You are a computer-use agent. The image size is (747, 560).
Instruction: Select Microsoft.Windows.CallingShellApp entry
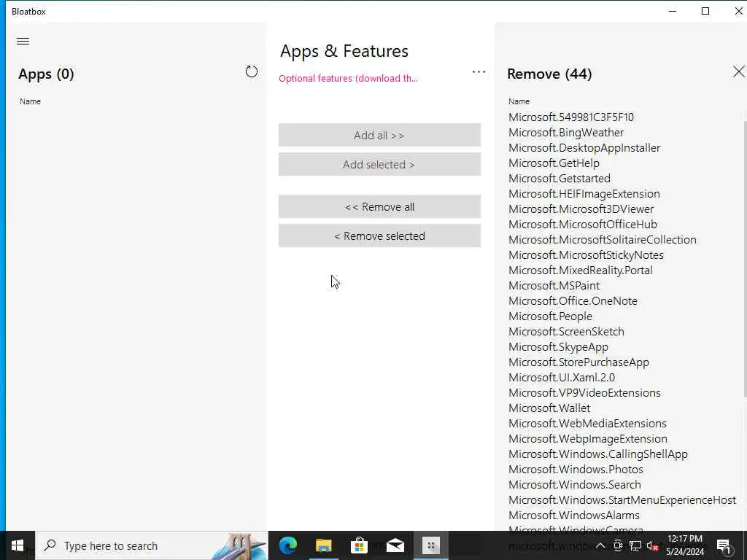(598, 454)
